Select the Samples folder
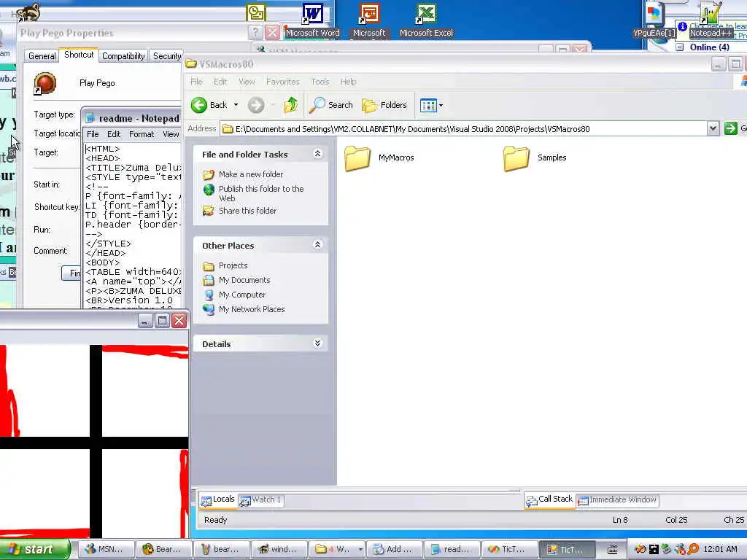The image size is (747, 560). 535,157
